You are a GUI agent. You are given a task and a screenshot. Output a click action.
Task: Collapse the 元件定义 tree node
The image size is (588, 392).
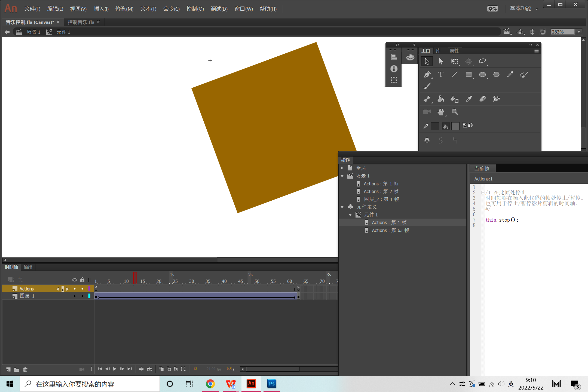click(342, 207)
